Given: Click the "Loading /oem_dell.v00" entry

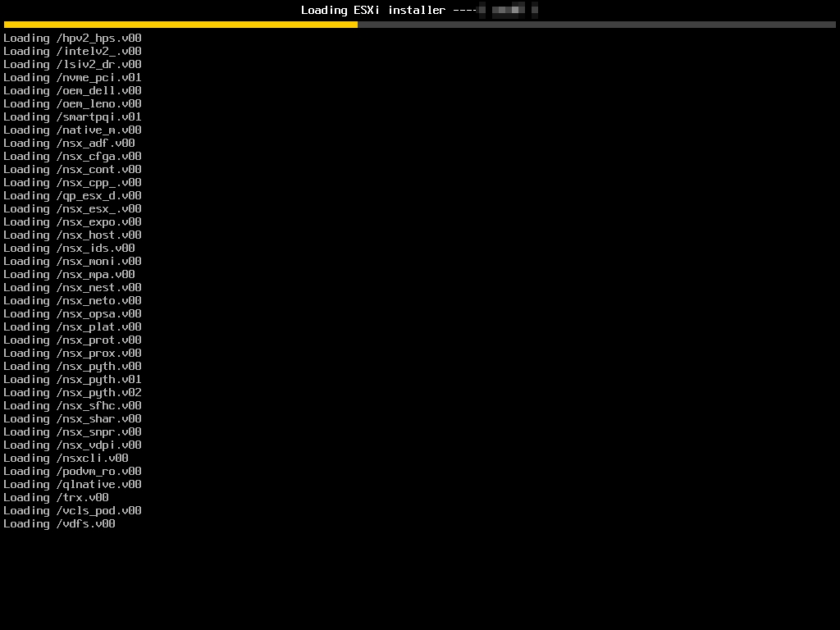Looking at the screenshot, I should click(72, 90).
